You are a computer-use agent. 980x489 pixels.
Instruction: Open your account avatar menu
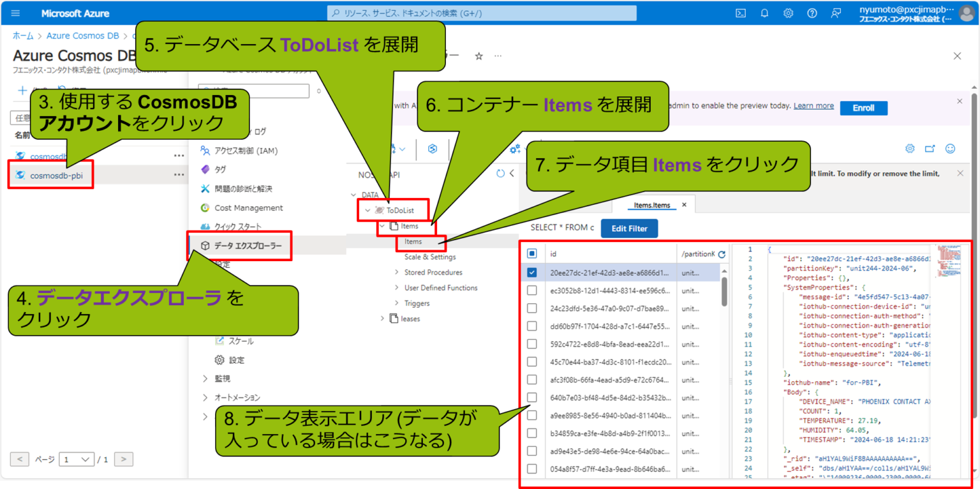[965, 13]
